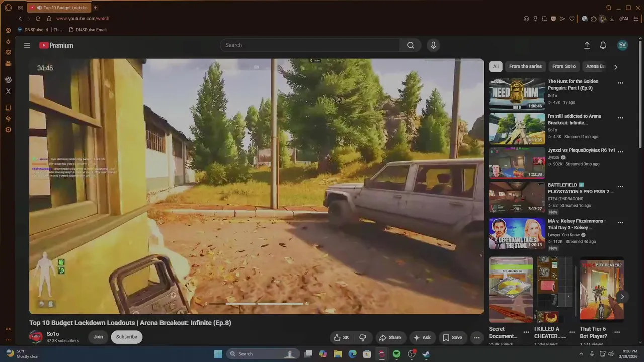Click the Windows taskbar search box
Screen dimensions: 644x362
263,354
